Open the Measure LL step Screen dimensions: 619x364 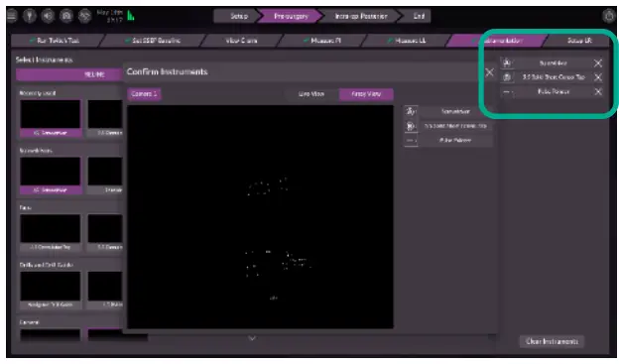pyautogui.click(x=408, y=41)
